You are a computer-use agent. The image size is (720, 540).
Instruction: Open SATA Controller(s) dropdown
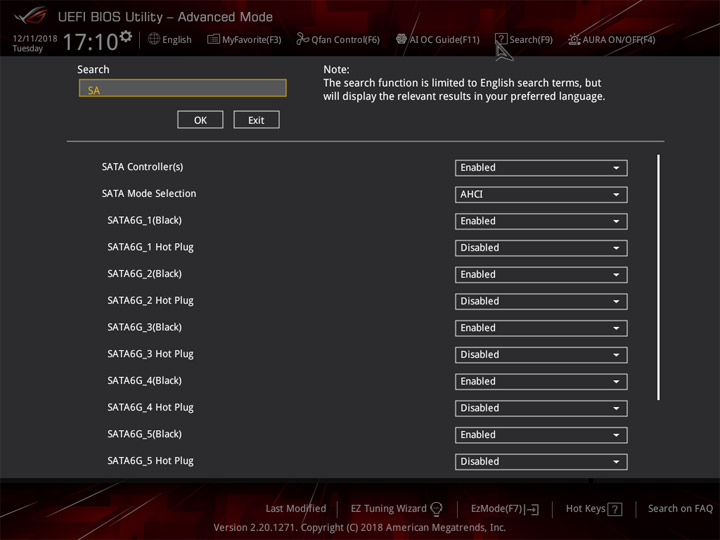541,168
